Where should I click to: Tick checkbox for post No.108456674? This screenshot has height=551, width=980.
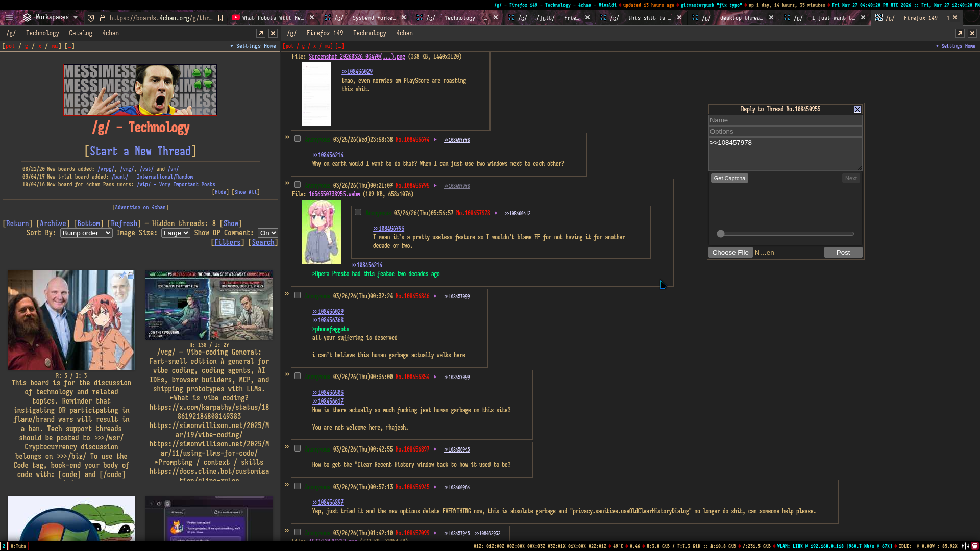point(297,139)
